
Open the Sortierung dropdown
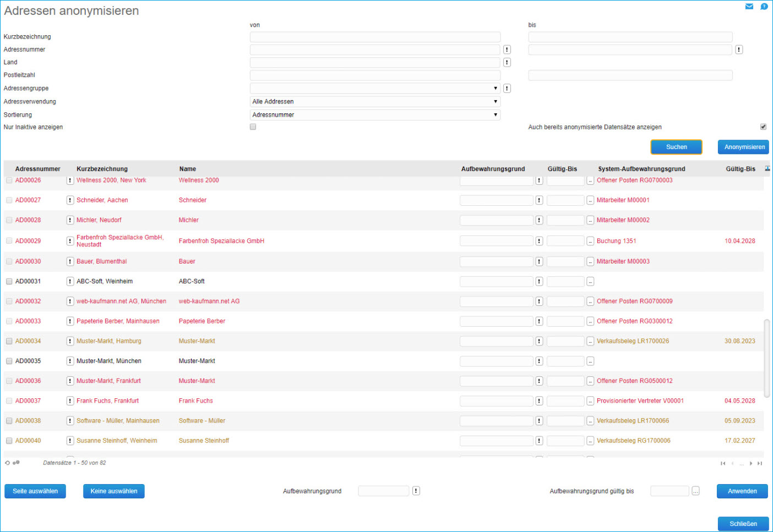tap(374, 115)
